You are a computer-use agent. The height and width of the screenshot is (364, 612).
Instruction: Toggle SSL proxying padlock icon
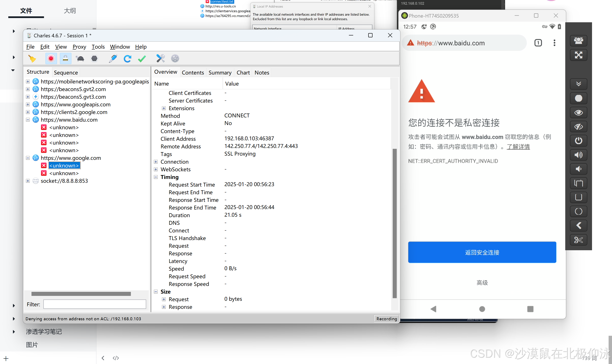tap(65, 58)
